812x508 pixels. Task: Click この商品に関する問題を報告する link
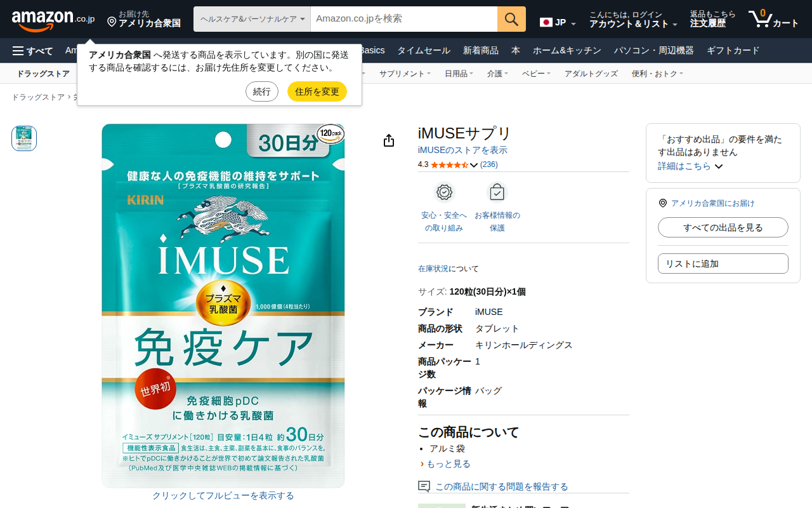coord(502,486)
